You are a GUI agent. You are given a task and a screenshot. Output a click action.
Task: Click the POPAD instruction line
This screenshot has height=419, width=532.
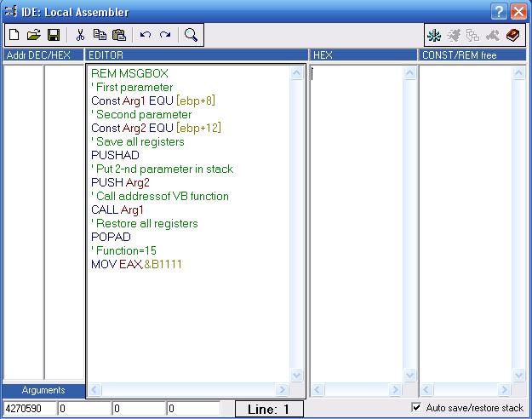coord(111,237)
